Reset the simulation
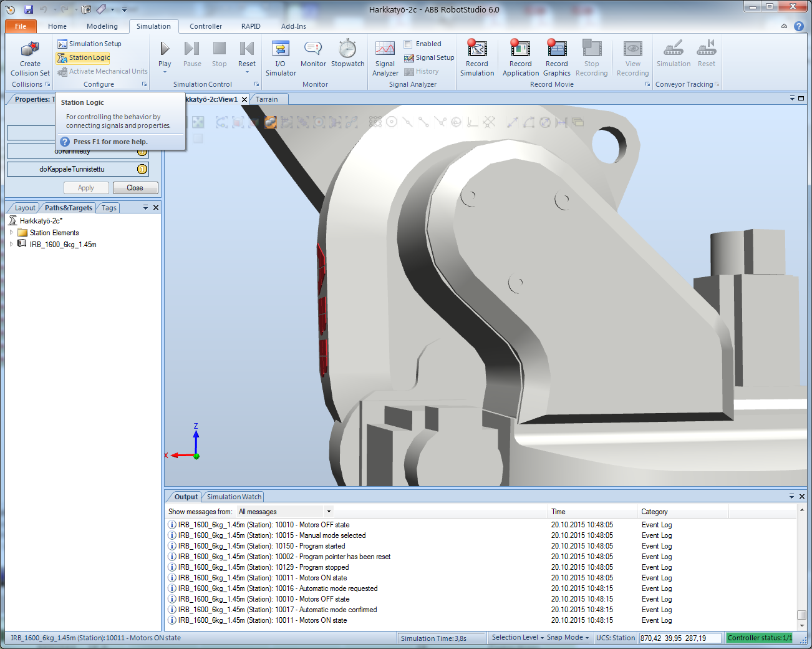This screenshot has width=812, height=649. click(x=247, y=53)
